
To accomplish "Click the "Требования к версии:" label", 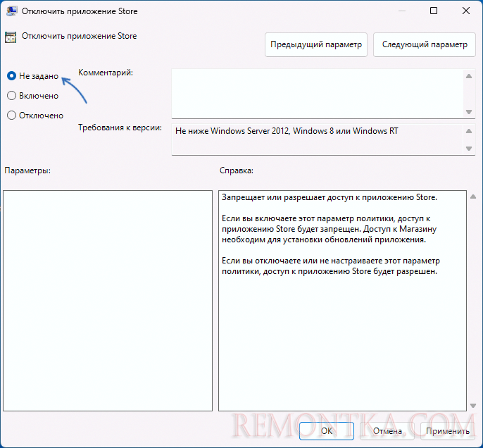I will [x=120, y=127].
